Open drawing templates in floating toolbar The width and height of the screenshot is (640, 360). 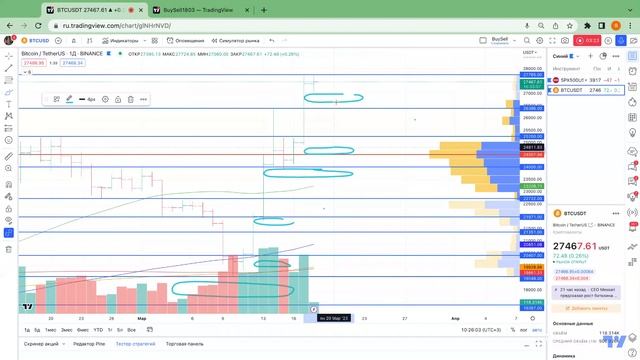click(57, 99)
